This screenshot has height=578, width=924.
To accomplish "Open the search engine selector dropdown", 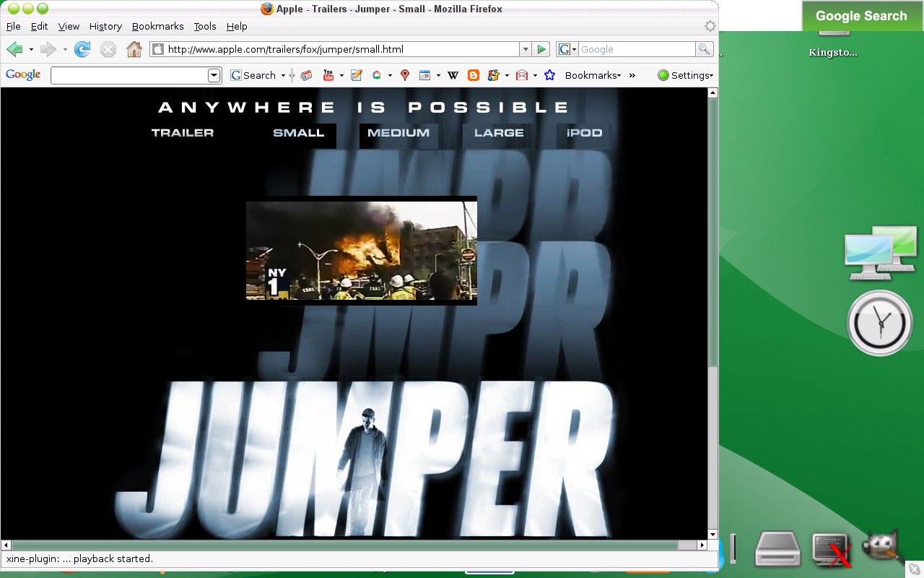I will [x=568, y=49].
